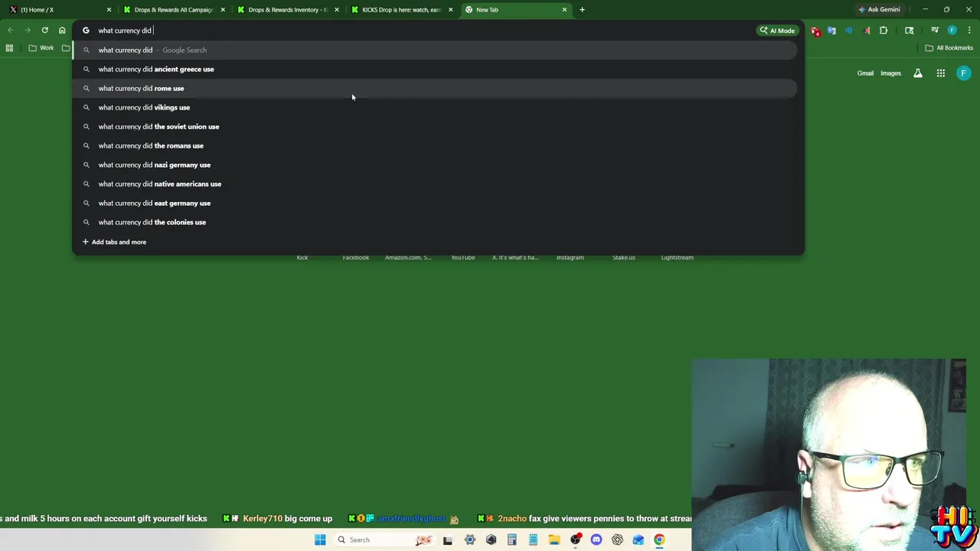Click 'Add tabs and more'
The image size is (980, 551).
(x=114, y=242)
